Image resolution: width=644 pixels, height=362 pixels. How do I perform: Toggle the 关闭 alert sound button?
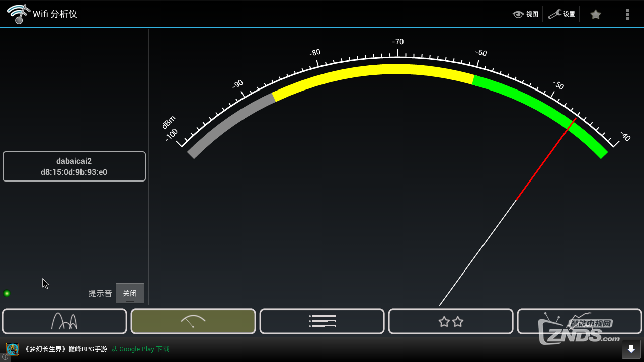[130, 293]
